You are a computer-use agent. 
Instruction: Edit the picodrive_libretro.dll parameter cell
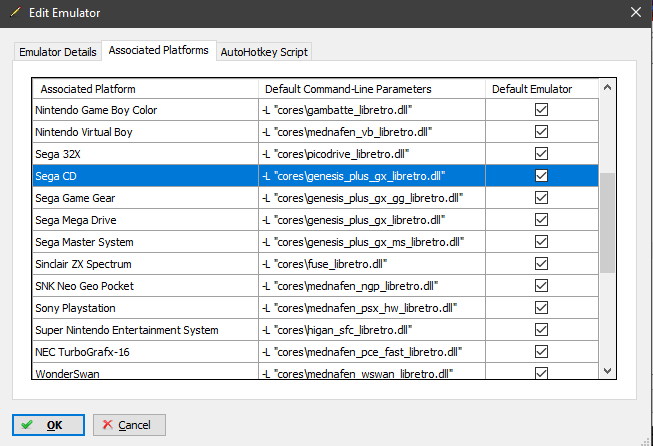pyautogui.click(x=372, y=154)
